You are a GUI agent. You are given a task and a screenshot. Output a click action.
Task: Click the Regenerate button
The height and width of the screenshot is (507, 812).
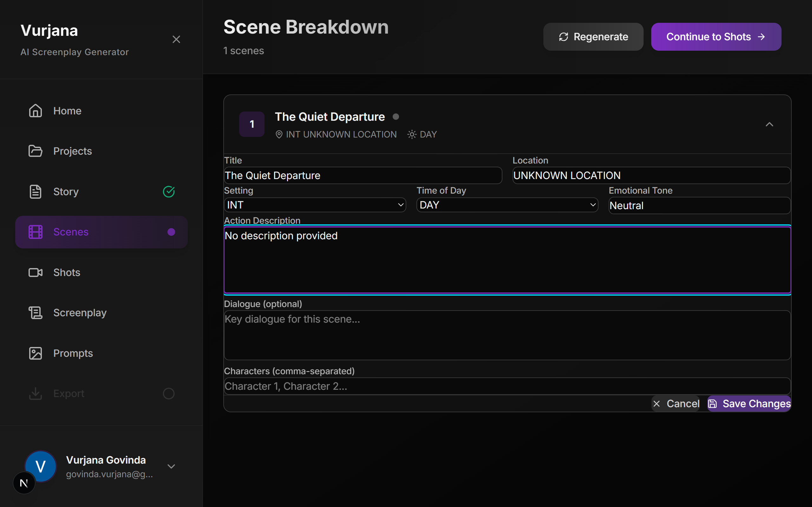click(x=593, y=37)
